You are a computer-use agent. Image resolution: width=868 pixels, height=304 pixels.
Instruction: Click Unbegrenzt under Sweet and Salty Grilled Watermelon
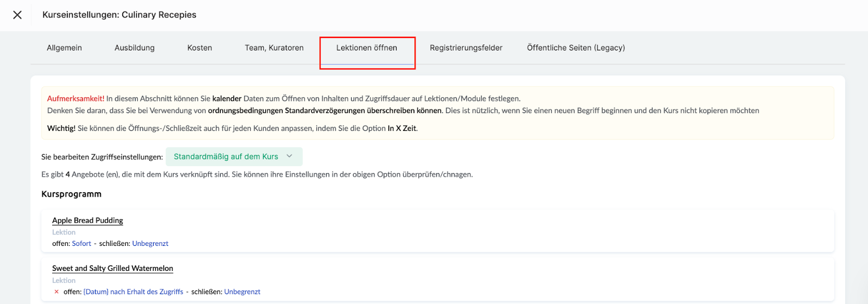coord(242,292)
